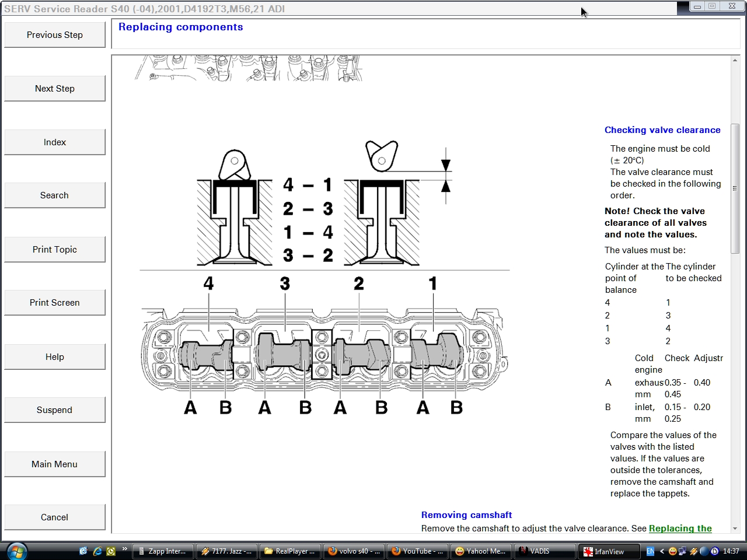Viewport: 747px width, 560px height.
Task: Click the content pane scroll-down arrow
Action: coord(735,528)
